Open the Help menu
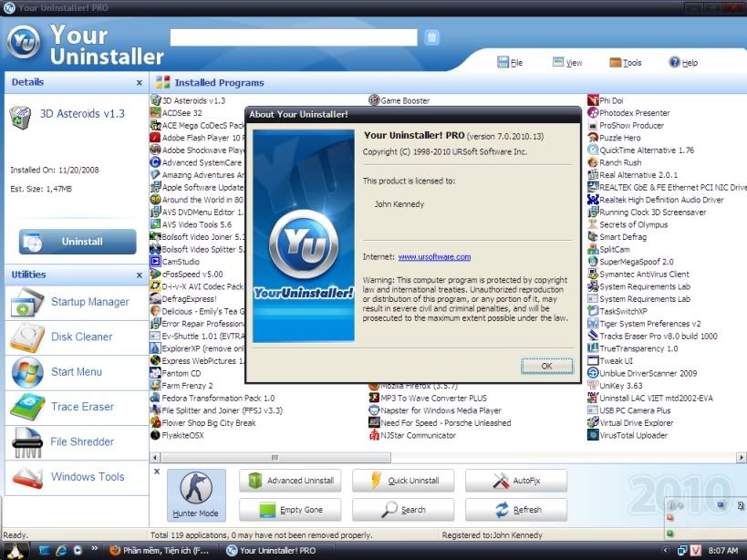 [x=683, y=62]
